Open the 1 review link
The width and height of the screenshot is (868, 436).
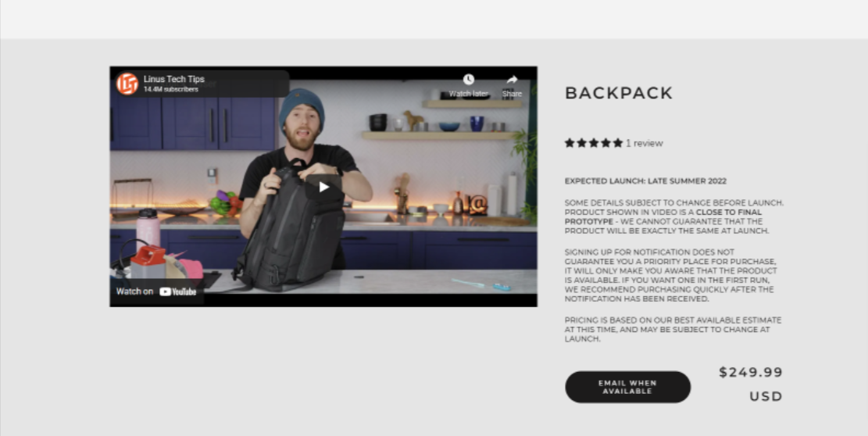(645, 143)
